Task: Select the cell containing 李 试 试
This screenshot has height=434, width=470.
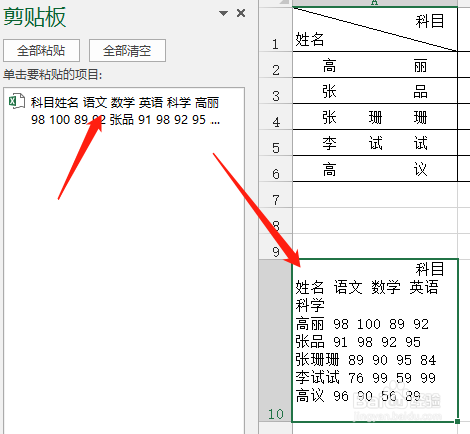Action: [375, 143]
